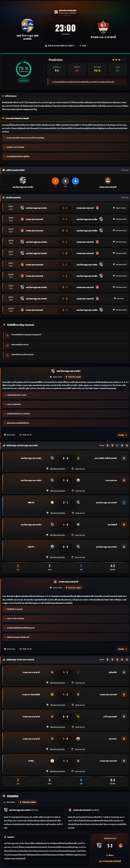Click the orange 7 wins circle in H2H stats
Screen dimensions: 130x868
[55, 181]
